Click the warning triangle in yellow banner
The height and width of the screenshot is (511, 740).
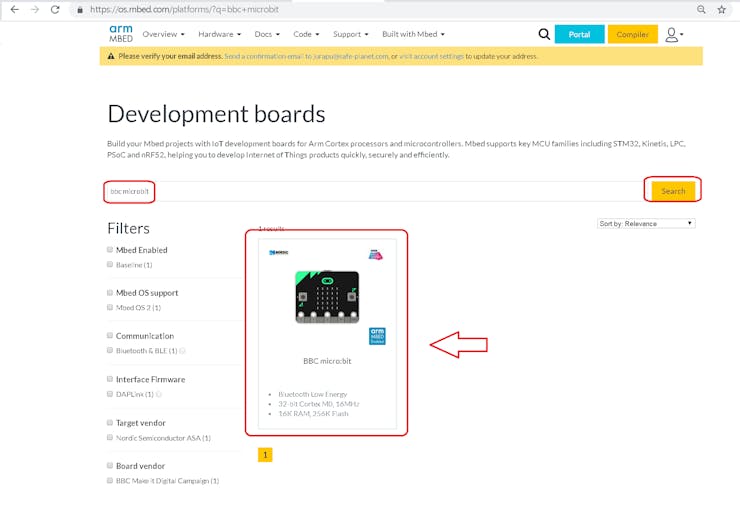pos(111,56)
